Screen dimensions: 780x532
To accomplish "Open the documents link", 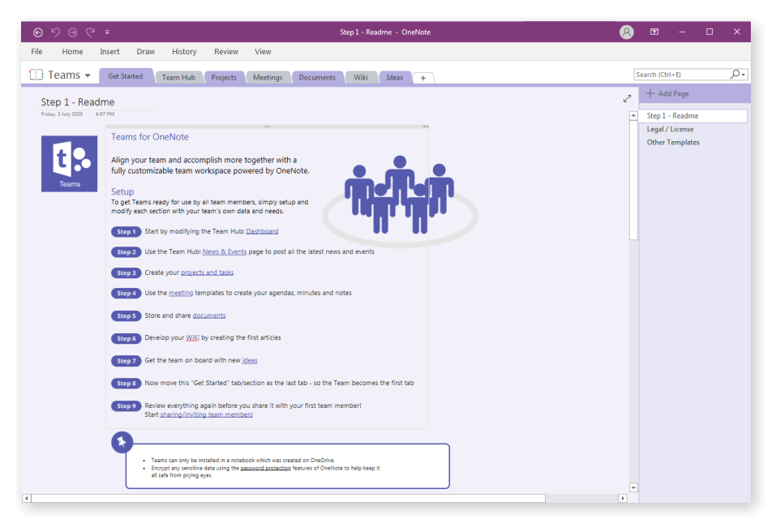I will coord(209,315).
